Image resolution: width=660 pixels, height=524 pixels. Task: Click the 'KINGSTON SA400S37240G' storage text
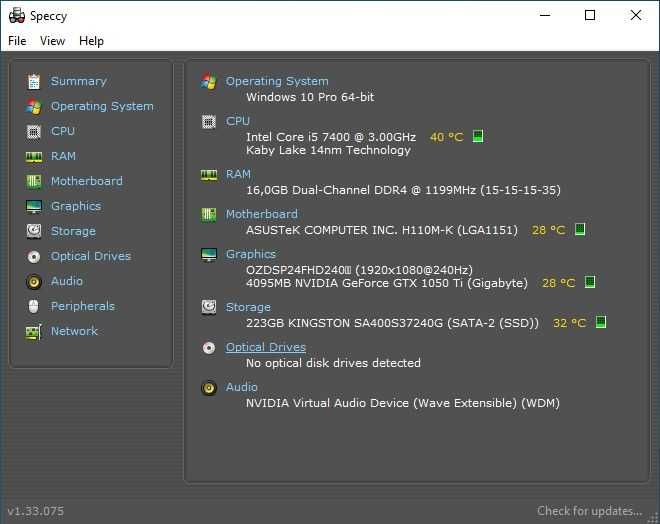[365, 323]
